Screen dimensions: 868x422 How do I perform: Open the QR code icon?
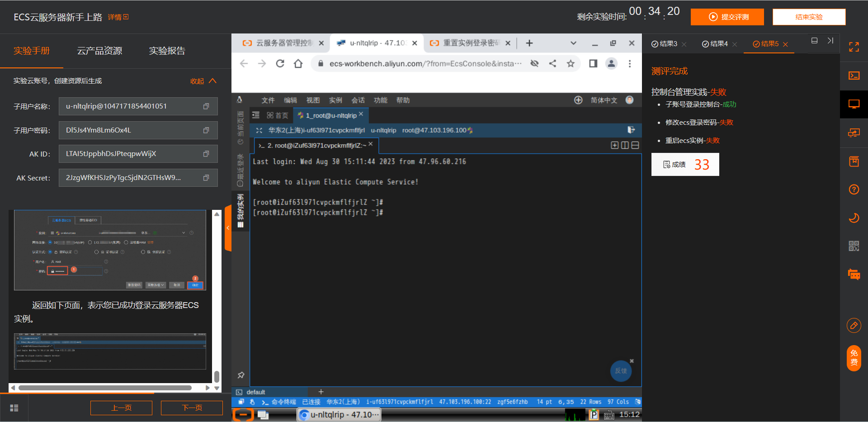click(x=854, y=246)
